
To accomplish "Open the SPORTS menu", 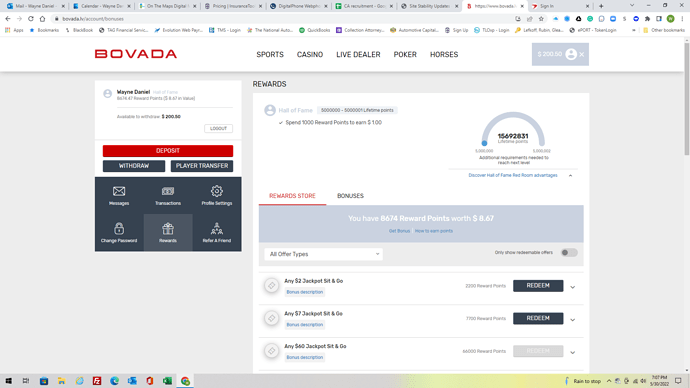I will click(x=270, y=55).
